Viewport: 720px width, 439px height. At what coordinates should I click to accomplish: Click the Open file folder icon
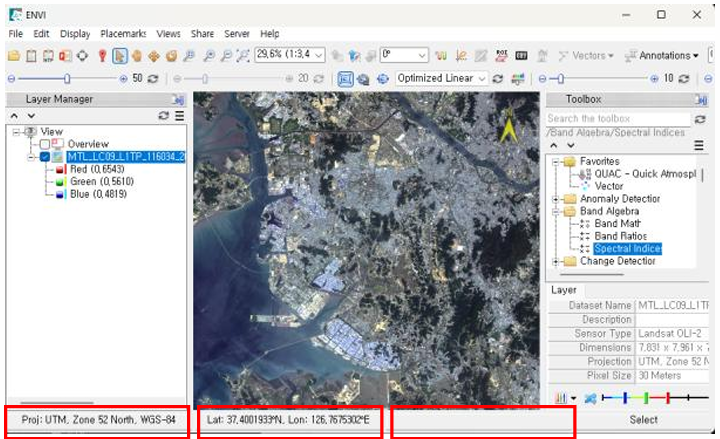click(x=14, y=56)
